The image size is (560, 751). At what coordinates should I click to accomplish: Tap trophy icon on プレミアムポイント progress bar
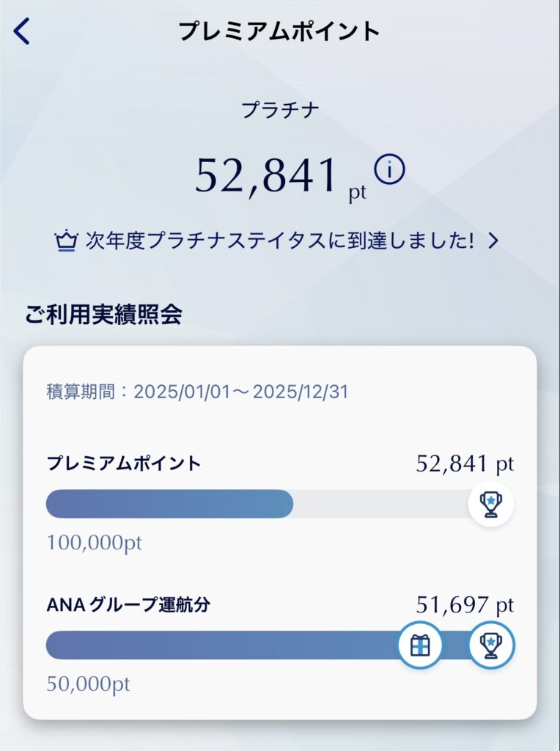click(491, 504)
